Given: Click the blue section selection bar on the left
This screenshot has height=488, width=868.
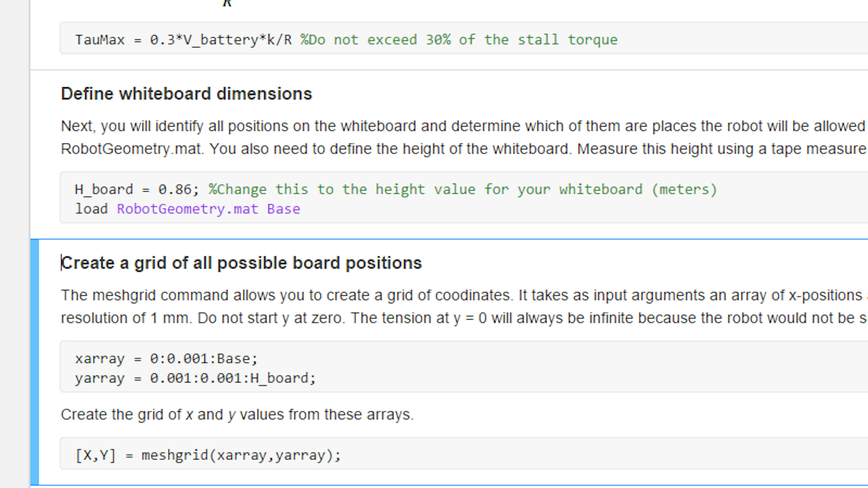Looking at the screenshot, I should (x=34, y=362).
